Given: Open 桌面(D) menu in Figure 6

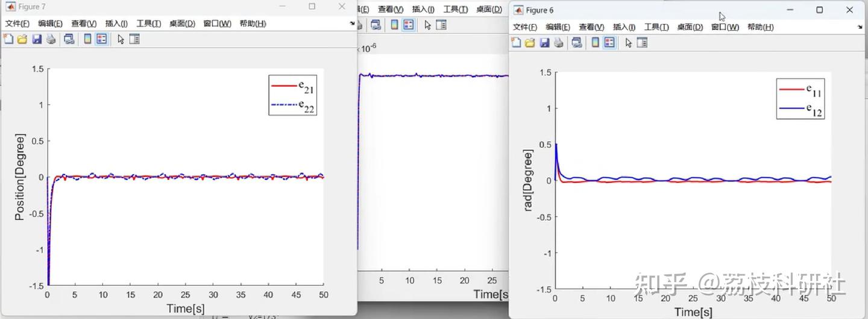Looking at the screenshot, I should (690, 27).
